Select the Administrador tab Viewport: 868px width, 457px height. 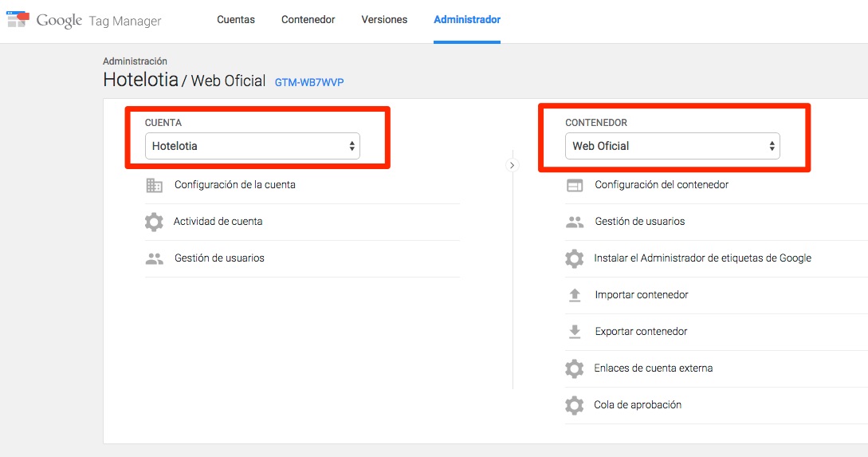(x=467, y=19)
